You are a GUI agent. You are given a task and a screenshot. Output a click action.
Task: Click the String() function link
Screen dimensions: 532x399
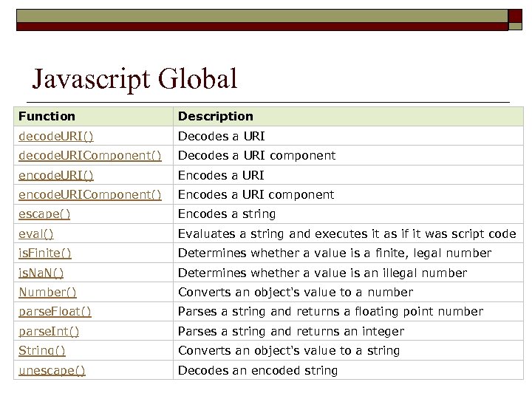click(42, 350)
